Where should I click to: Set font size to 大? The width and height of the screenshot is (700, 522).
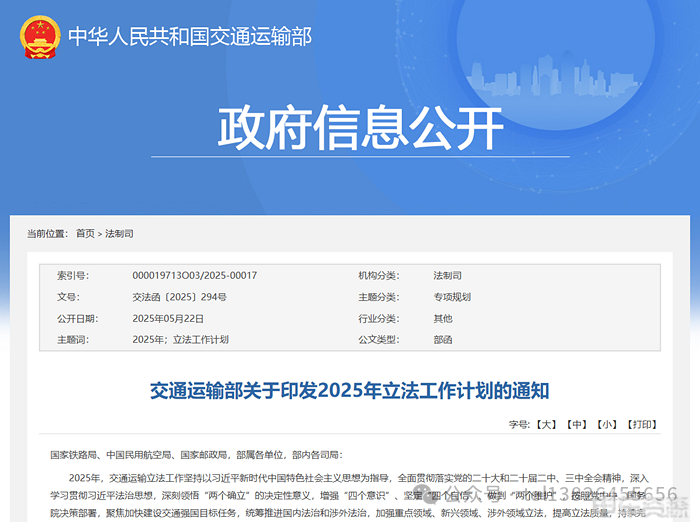(545, 424)
